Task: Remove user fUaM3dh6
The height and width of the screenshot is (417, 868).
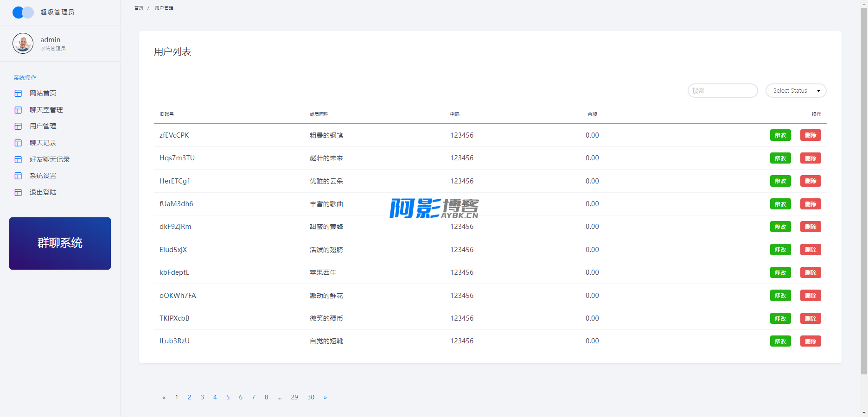Action: point(811,204)
